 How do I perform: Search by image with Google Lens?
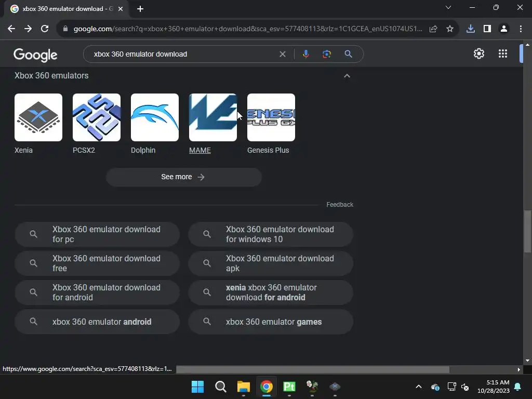coord(327,54)
